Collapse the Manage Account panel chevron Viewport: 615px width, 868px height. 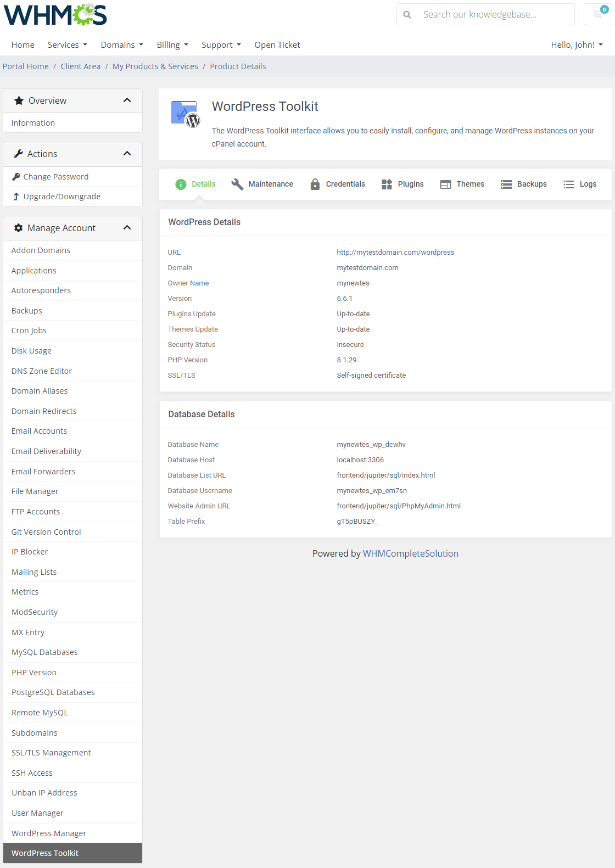(127, 228)
